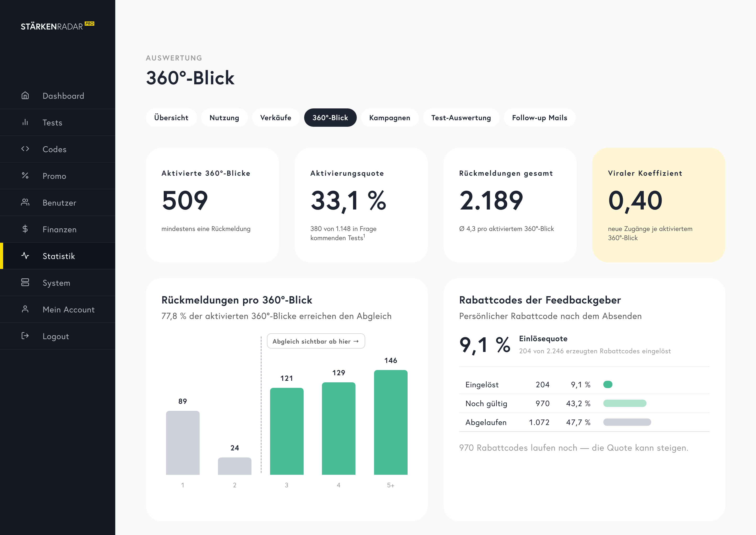This screenshot has height=535, width=756.
Task: Open the Benutzer menu entry
Action: [58, 202]
